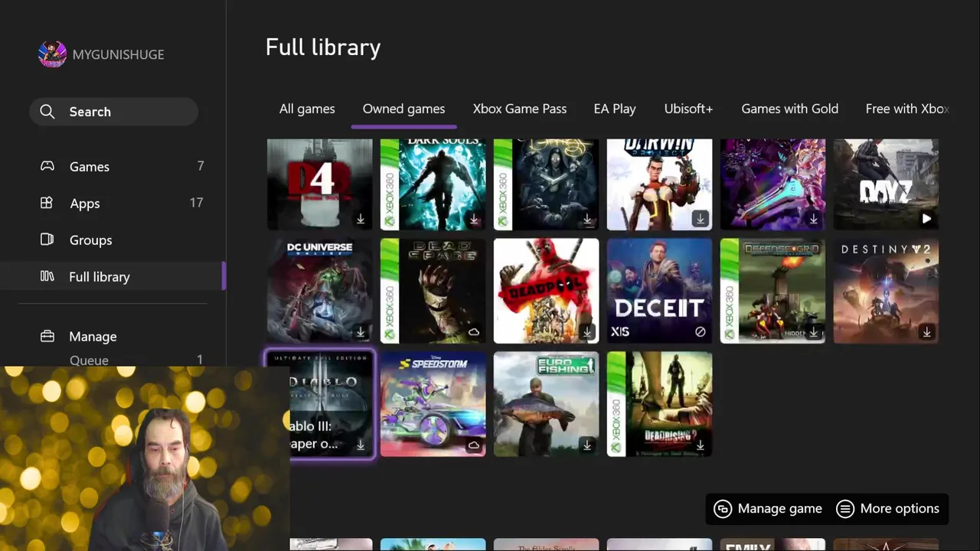Click the Full library books icon
980x551 pixels.
click(x=47, y=276)
